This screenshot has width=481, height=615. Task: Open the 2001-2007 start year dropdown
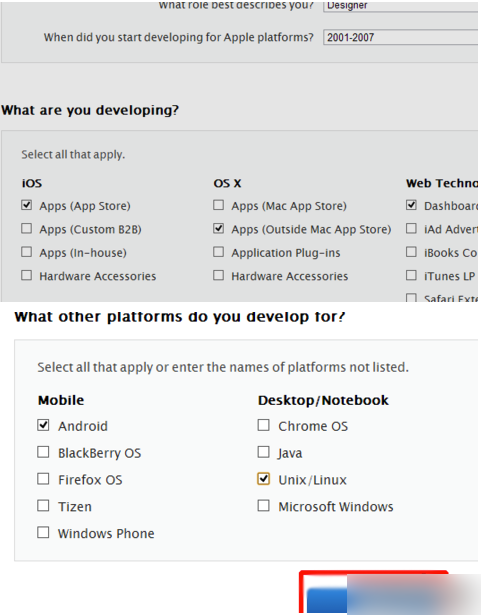point(401,37)
